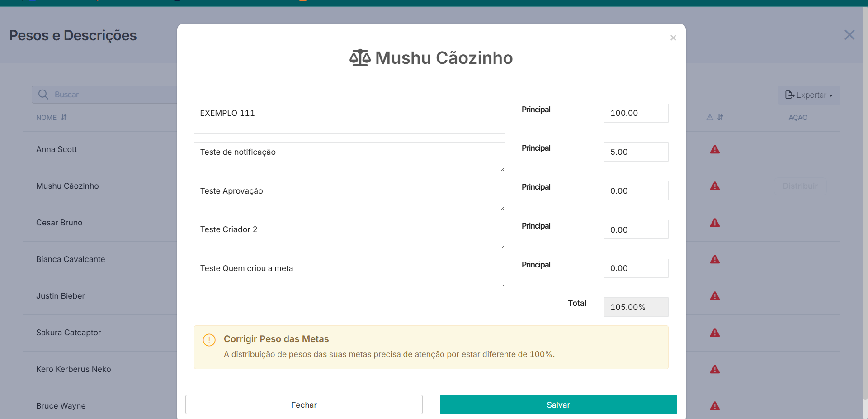Screen dimensions: 868x419
Task: Select Bianca Cavalcante in the list
Action: click(x=71, y=259)
